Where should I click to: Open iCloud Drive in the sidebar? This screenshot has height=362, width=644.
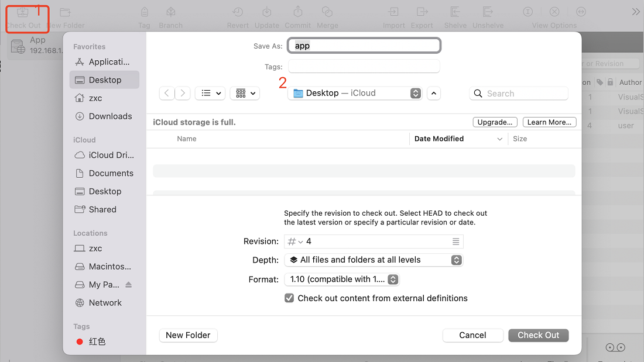[104, 155]
